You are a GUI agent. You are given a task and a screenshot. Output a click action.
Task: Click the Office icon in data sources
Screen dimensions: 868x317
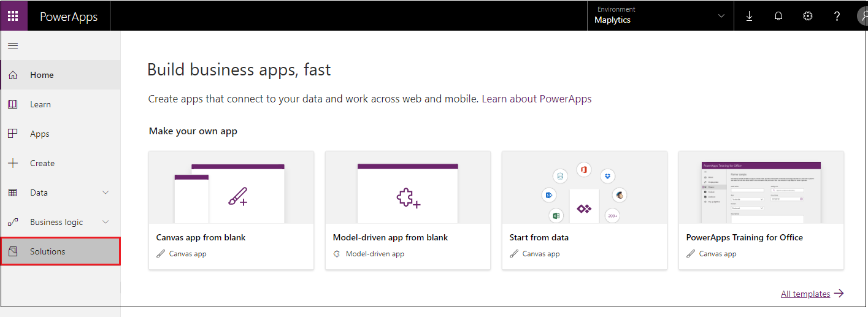[583, 169]
